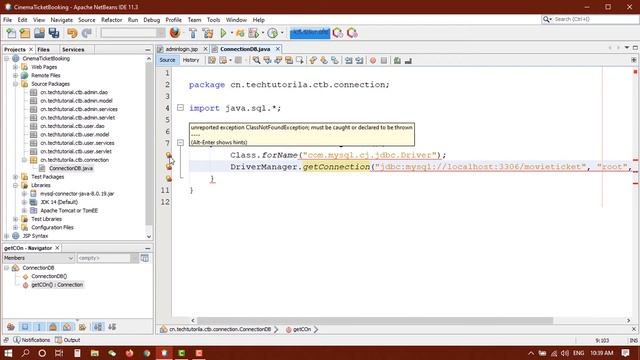Switch to adminlogin.jsp editor tab
Screen dimensions: 640x360
coord(181,49)
